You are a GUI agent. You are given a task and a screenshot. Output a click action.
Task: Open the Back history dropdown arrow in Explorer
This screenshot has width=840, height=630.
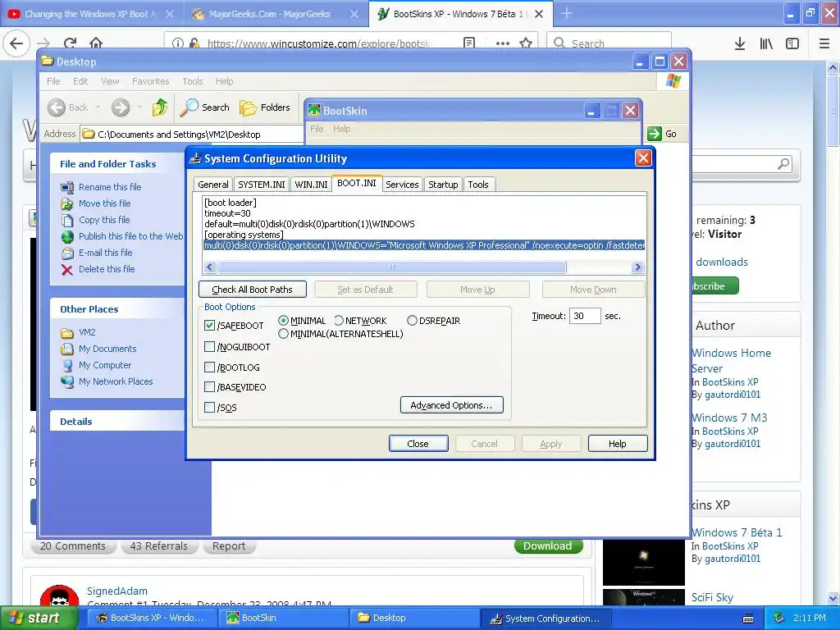98,107
